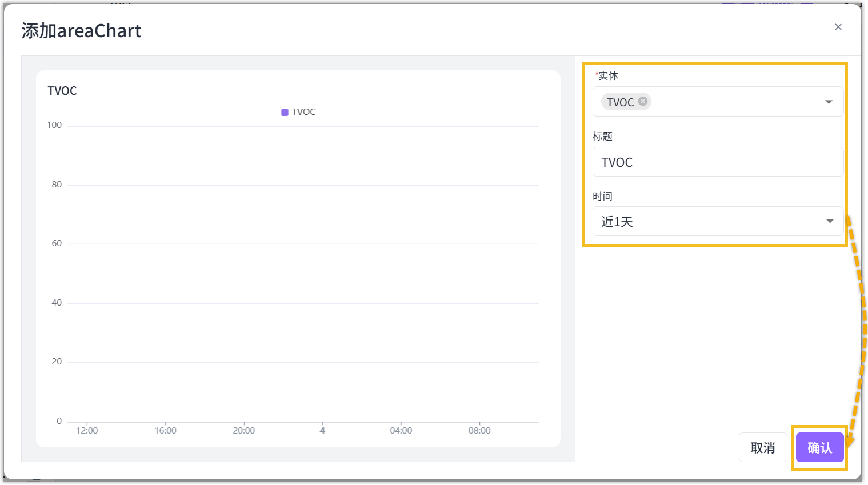Select the 08:00 x-axis tick label
The width and height of the screenshot is (868, 485).
[479, 431]
